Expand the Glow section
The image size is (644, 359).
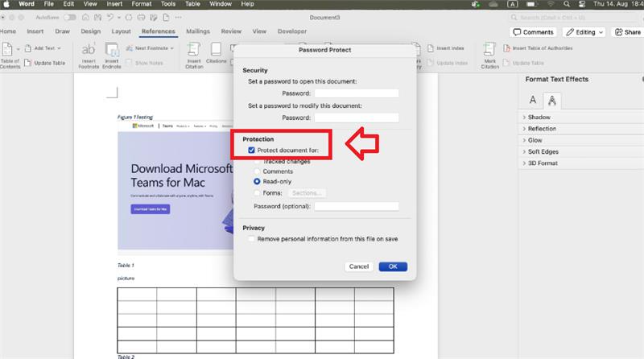click(535, 140)
